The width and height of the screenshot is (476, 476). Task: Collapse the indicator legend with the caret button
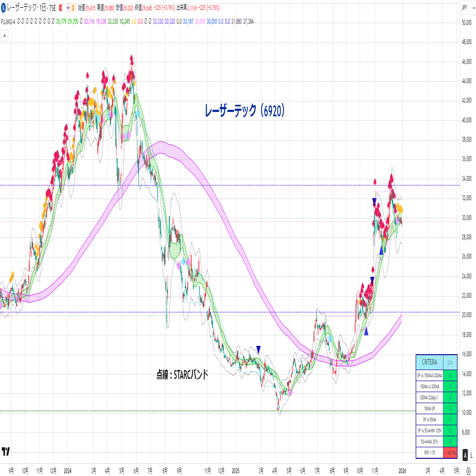4,36
